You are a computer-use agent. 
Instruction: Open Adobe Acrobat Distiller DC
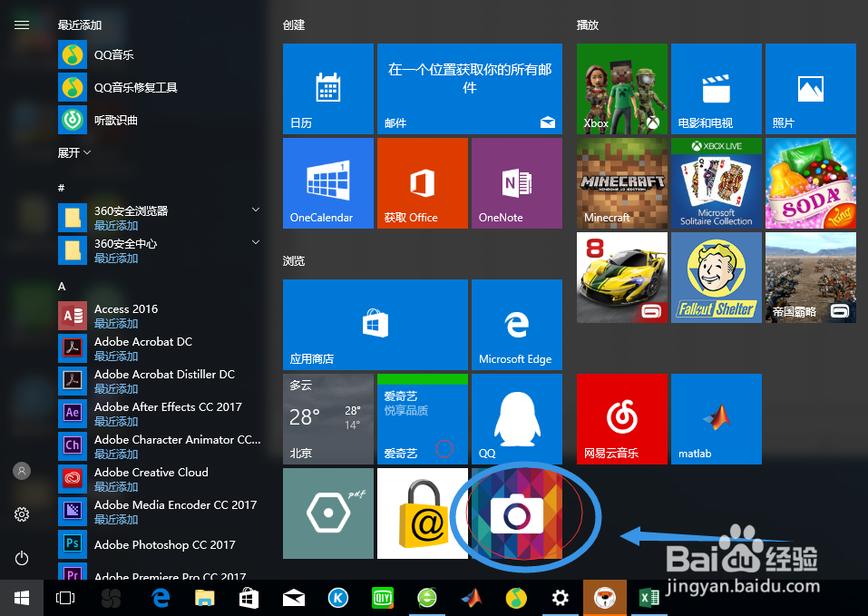tap(160, 381)
